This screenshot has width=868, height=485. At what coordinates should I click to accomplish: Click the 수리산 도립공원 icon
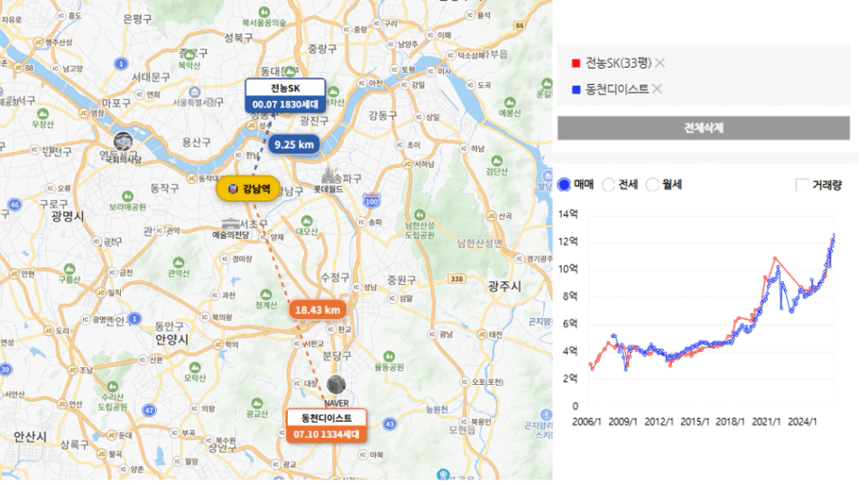pyautogui.click(x=113, y=387)
